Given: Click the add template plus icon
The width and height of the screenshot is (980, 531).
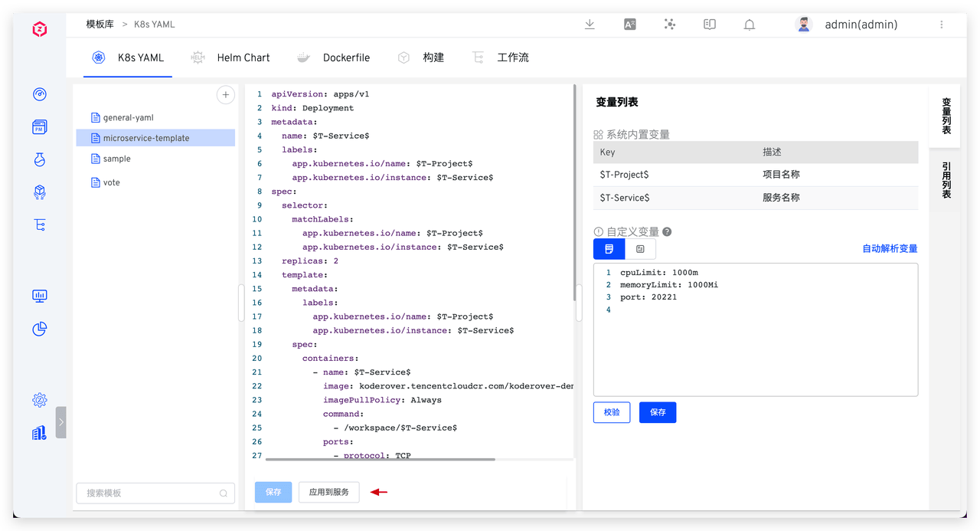Looking at the screenshot, I should click(225, 95).
